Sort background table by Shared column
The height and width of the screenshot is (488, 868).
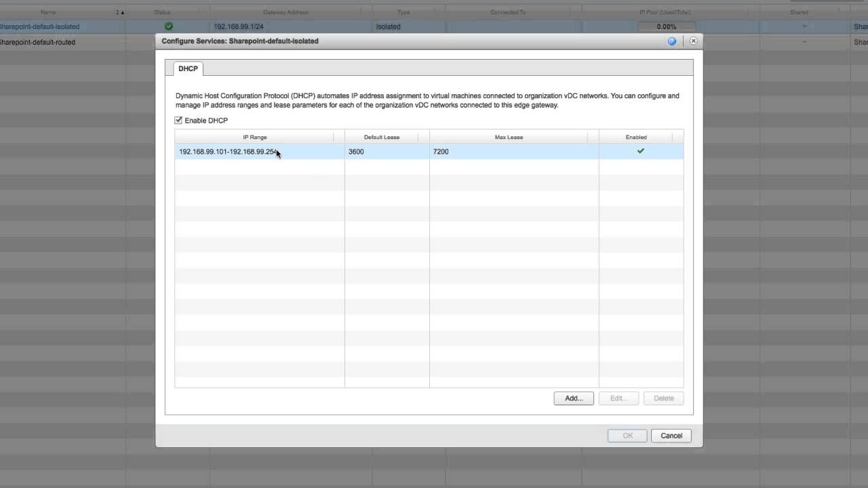[799, 12]
